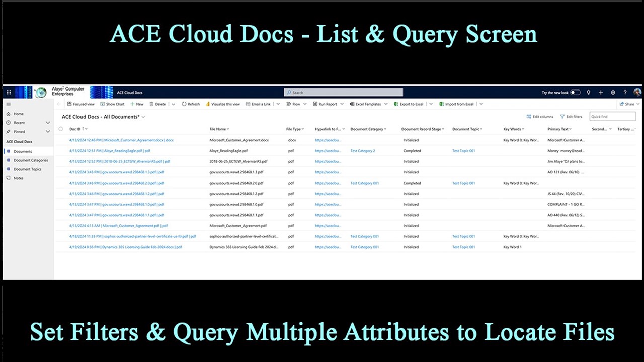Open the Dynamics 365 Licensing Guide Doc ID link
The image size is (644, 362).
click(125, 247)
